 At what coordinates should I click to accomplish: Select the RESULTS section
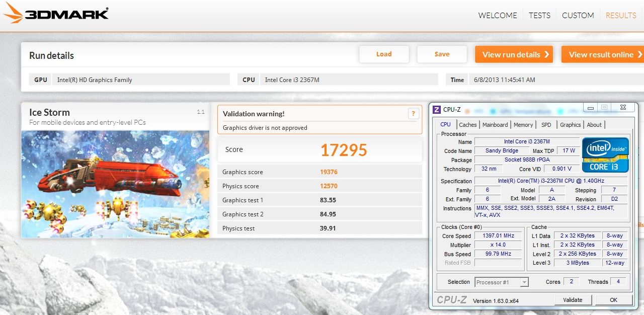coord(621,16)
